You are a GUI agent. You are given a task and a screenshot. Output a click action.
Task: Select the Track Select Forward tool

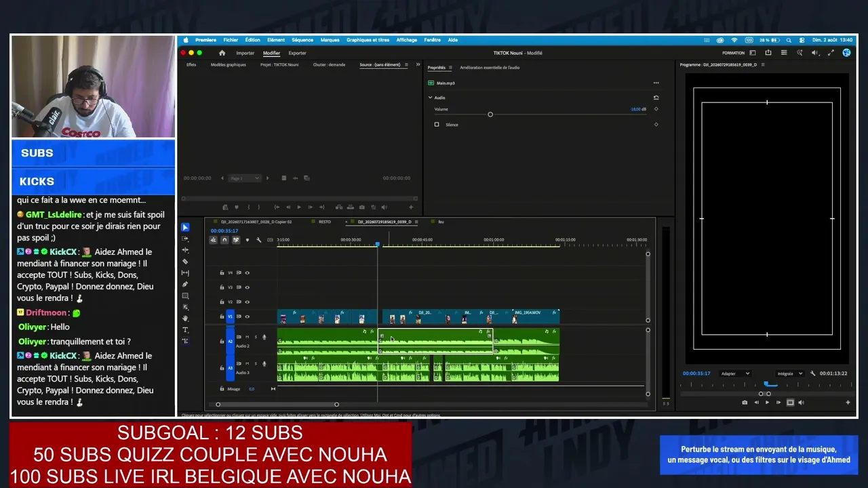(185, 239)
